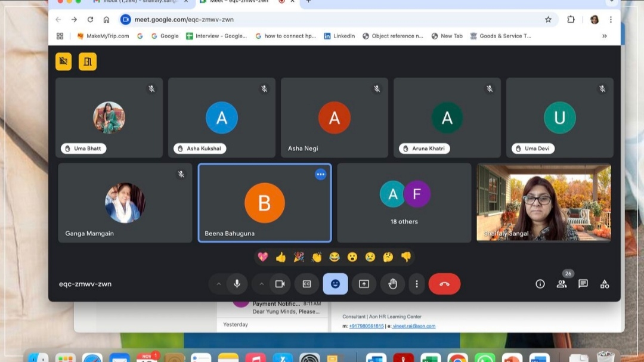
Task: Reload the Meet page
Action: (x=91, y=19)
